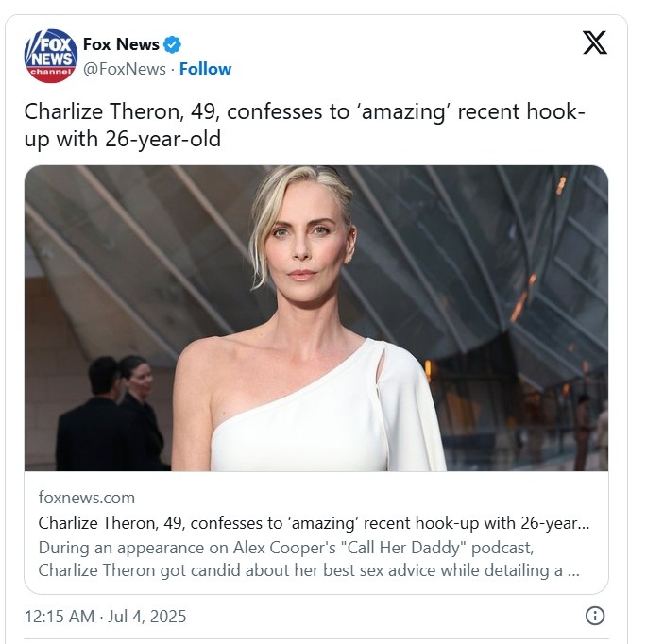Click the Jul 4, 2025 date
Image resolution: width=647 pixels, height=644 pixels.
[x=147, y=617]
